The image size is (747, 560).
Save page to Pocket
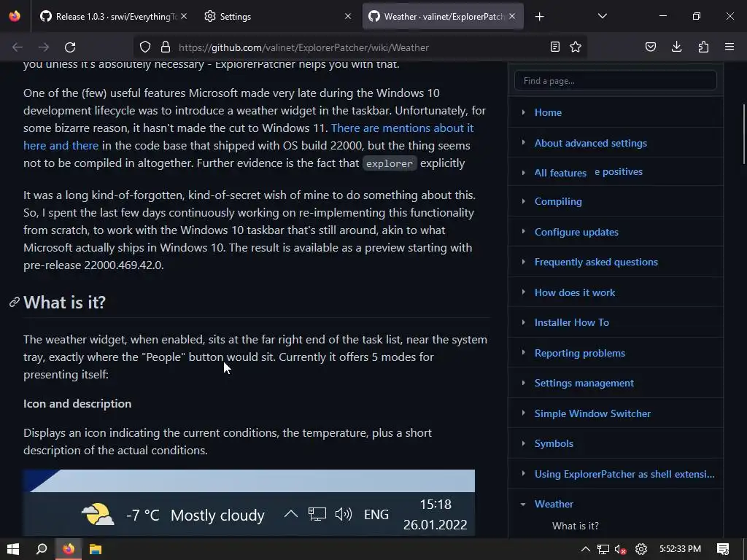pos(651,47)
